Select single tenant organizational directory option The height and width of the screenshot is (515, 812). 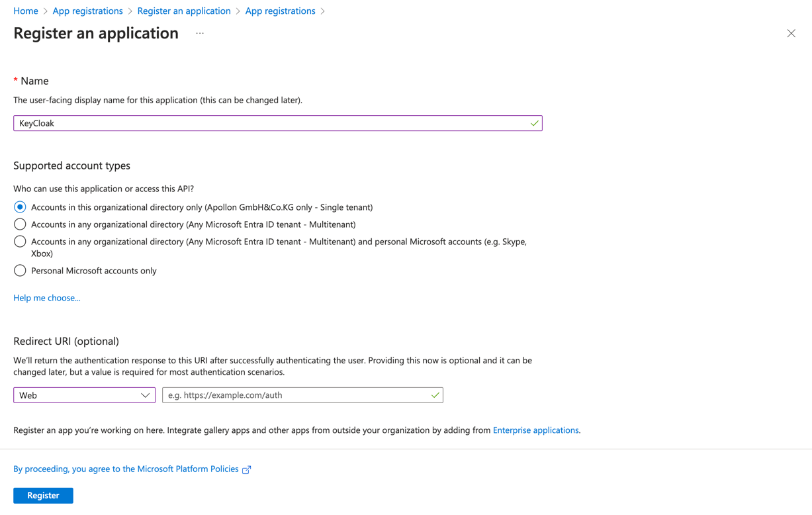point(20,207)
